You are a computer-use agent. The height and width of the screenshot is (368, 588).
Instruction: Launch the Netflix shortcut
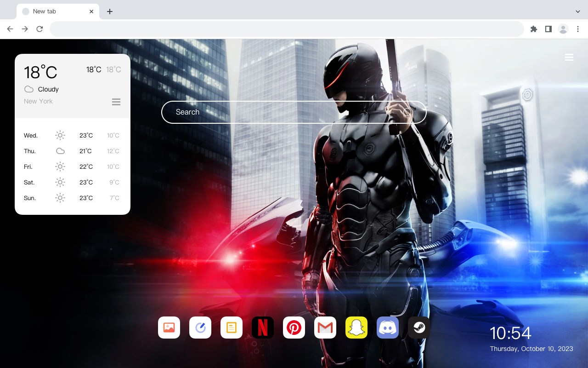pos(263,328)
